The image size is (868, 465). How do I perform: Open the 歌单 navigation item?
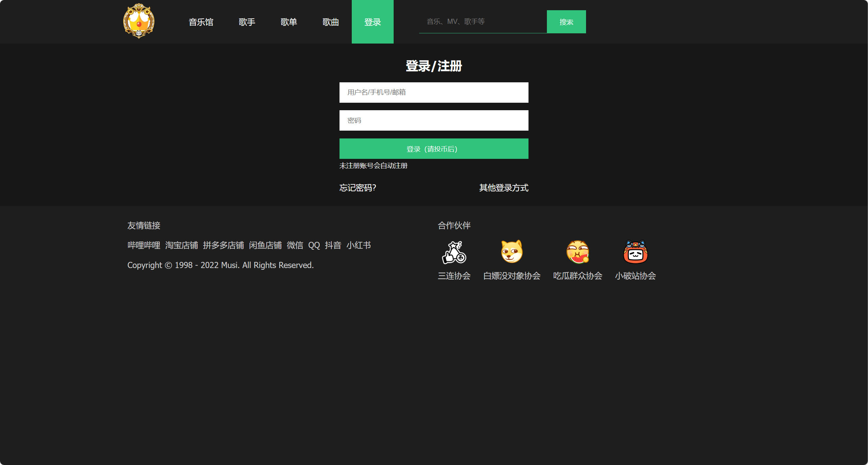coord(289,22)
